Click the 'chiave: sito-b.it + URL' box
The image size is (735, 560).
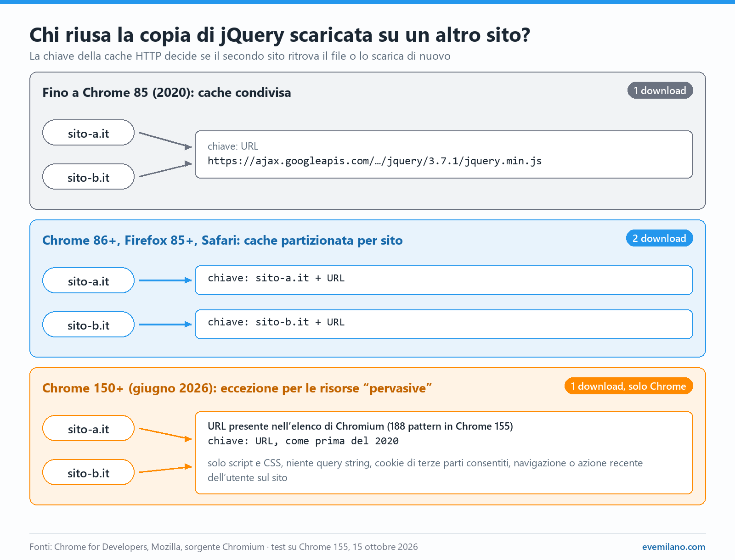(444, 324)
